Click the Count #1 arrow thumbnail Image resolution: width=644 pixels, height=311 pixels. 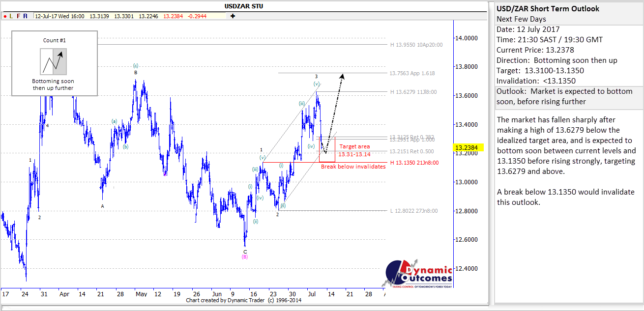point(53,61)
